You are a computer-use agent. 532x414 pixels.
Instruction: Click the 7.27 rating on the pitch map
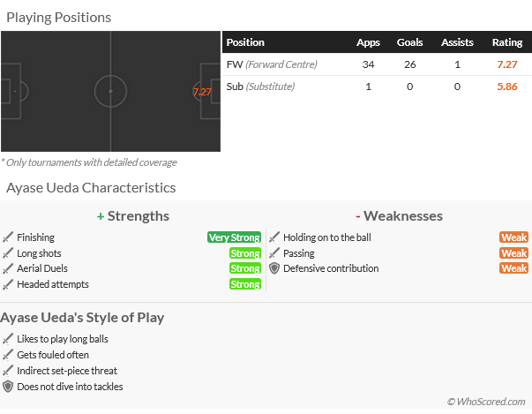point(202,92)
